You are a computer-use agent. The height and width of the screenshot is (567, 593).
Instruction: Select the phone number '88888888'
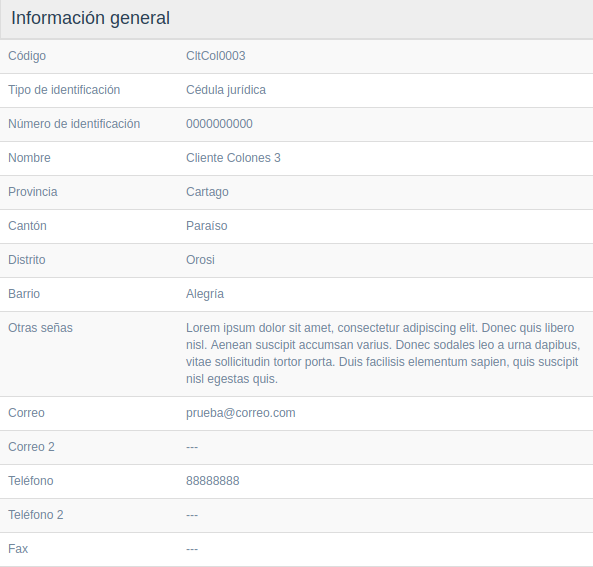point(213,481)
